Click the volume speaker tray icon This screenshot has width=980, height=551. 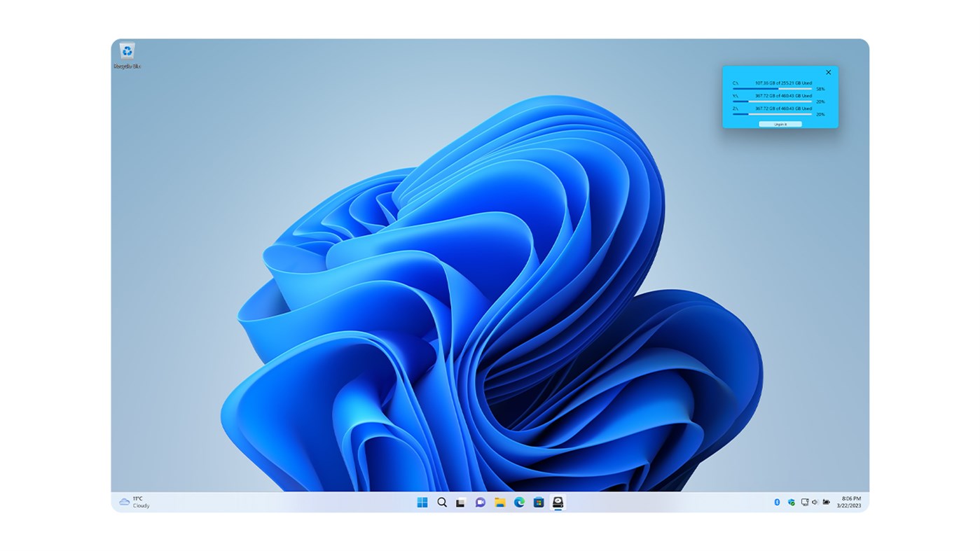click(815, 502)
